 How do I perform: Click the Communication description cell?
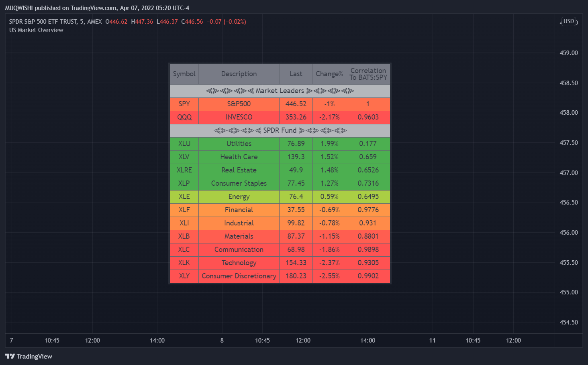pos(239,249)
